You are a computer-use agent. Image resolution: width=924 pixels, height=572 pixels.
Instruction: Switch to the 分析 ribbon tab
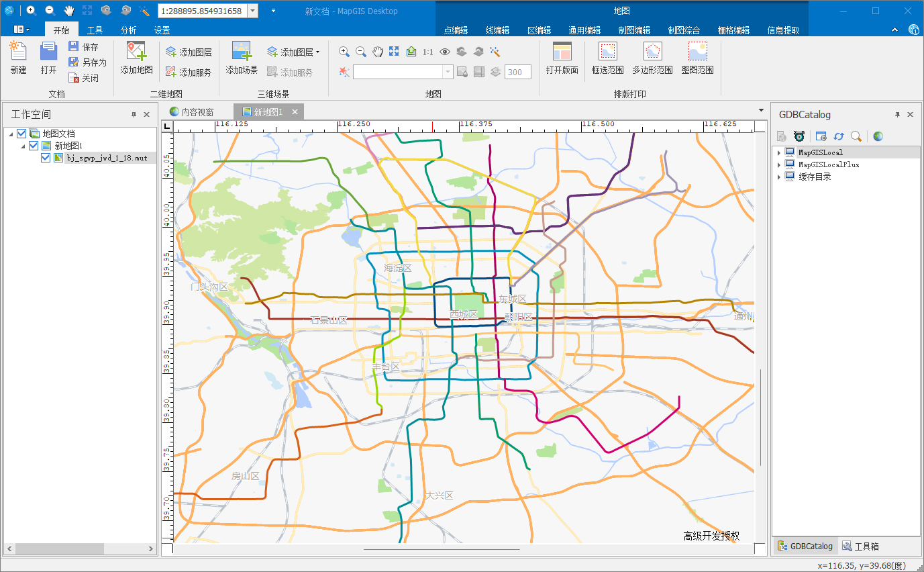click(x=128, y=30)
